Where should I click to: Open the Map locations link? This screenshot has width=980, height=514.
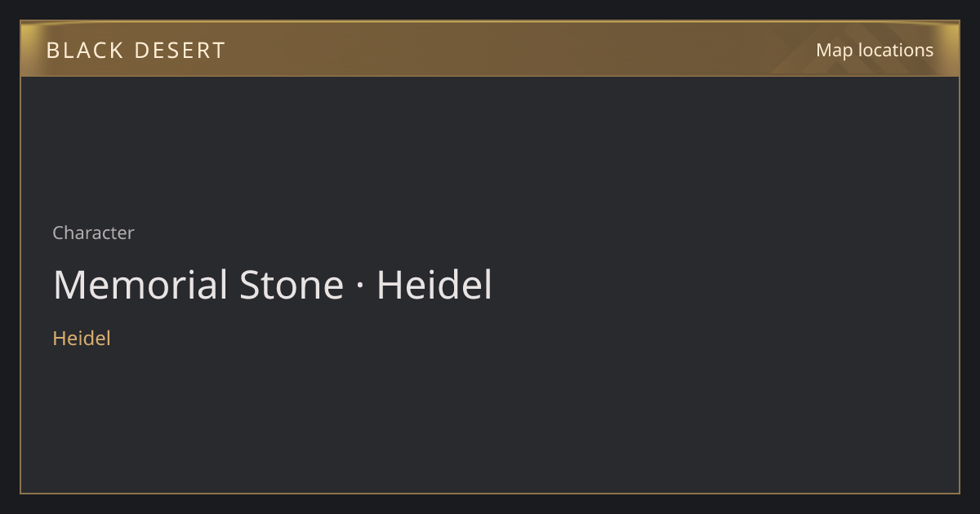(874, 50)
